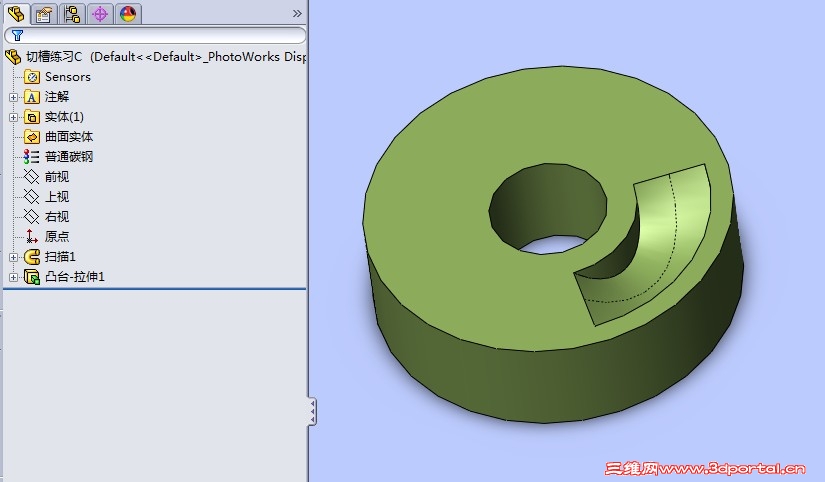Select the 实体(1) label
Screen dimensions: 825x482
64,117
